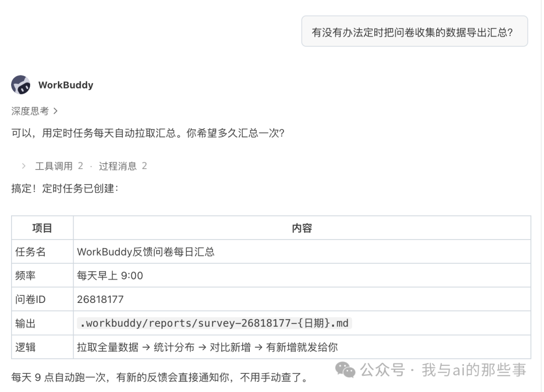Click the WorkBuddy name label
The image size is (544, 392).
(x=65, y=85)
